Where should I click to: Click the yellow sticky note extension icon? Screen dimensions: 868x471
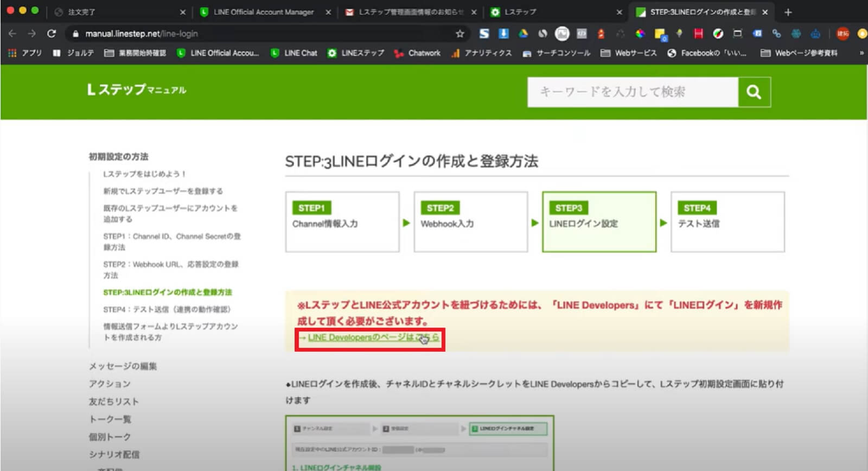[x=660, y=35]
